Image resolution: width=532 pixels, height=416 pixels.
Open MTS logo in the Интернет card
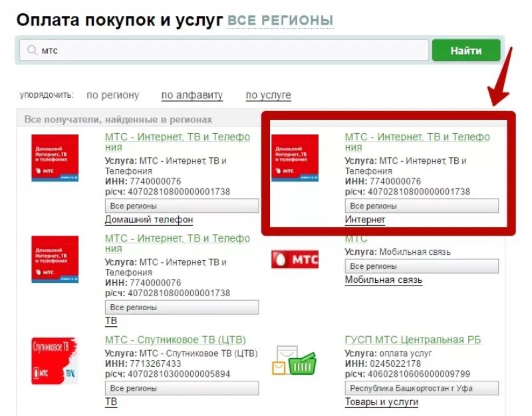pos(295,158)
